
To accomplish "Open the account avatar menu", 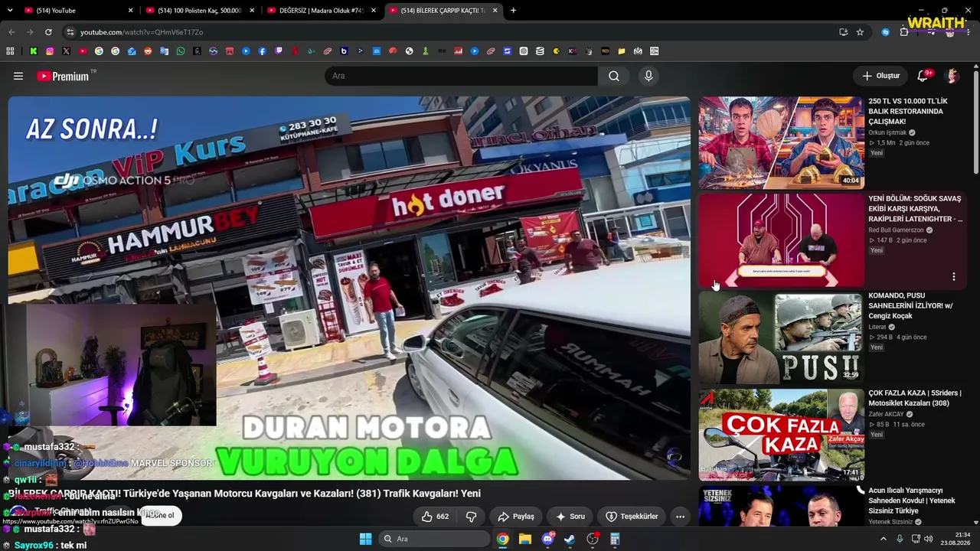I will (952, 76).
